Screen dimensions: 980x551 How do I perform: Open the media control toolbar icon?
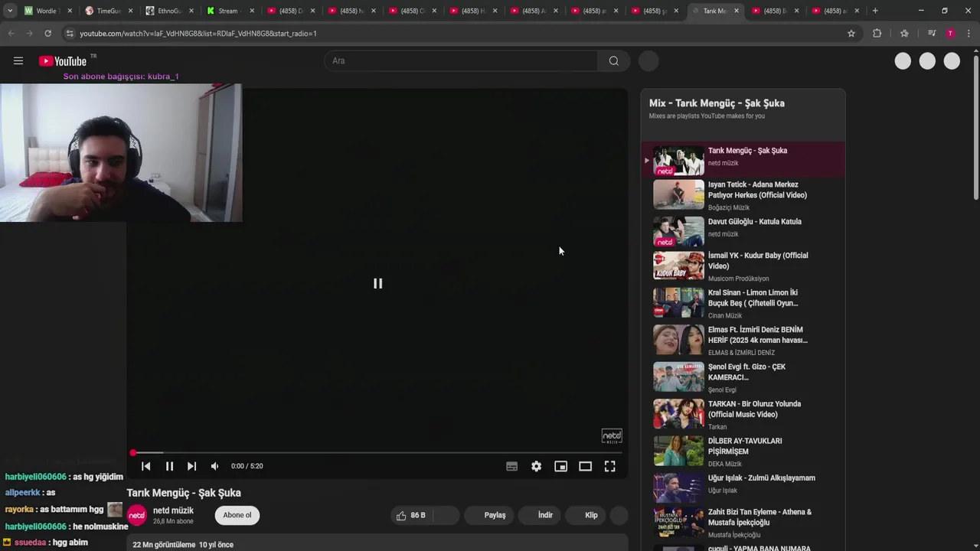931,34
